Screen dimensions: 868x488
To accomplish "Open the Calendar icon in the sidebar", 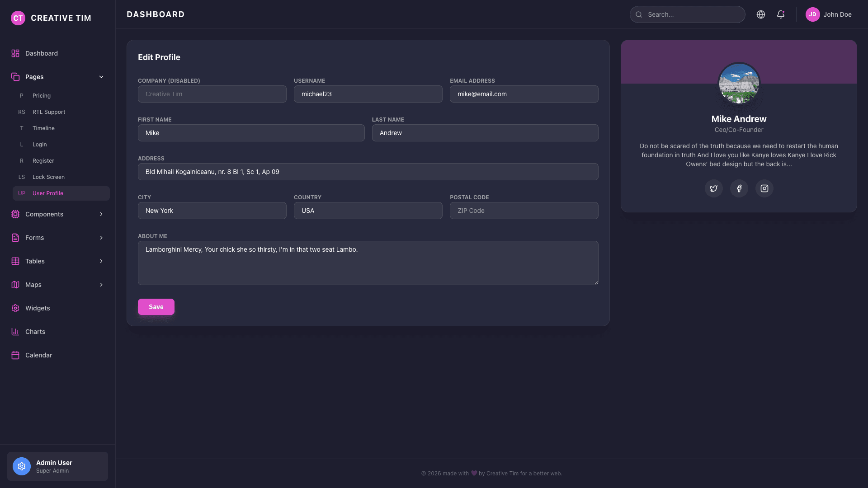I will 15,355.
